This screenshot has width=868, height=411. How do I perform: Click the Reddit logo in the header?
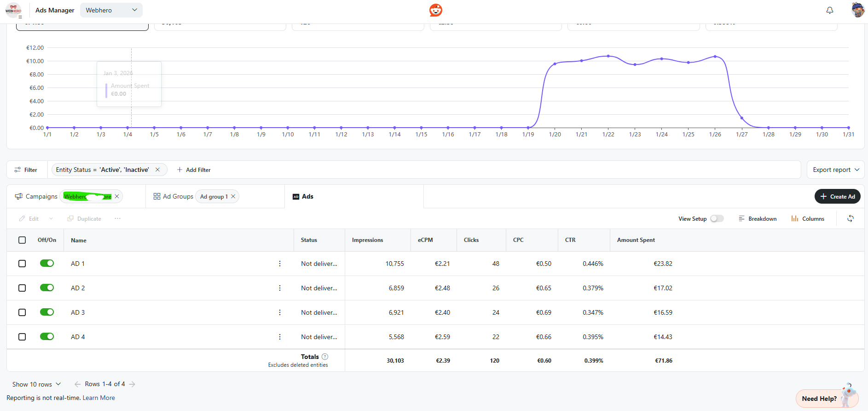[435, 10]
